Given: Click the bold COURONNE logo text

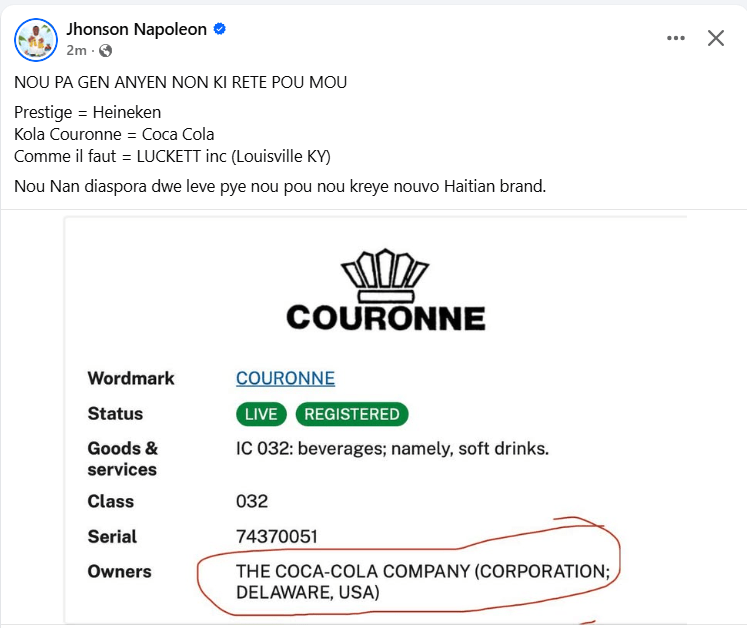Looking at the screenshot, I should [385, 318].
